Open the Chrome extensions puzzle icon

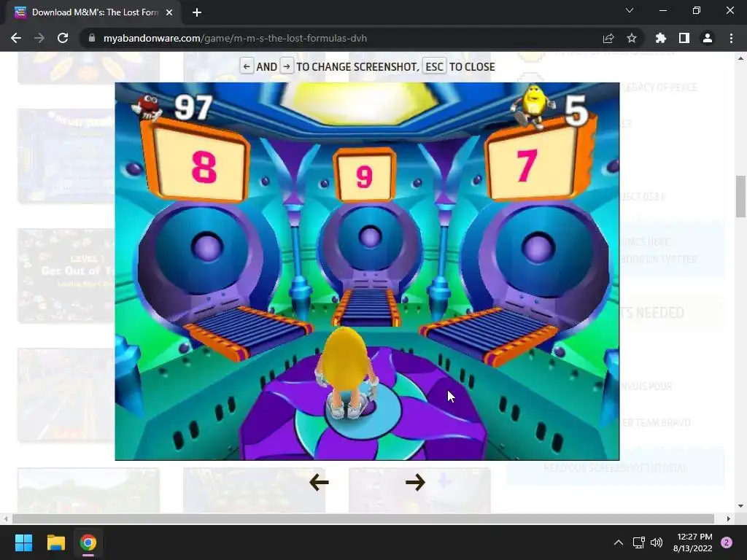tap(661, 38)
